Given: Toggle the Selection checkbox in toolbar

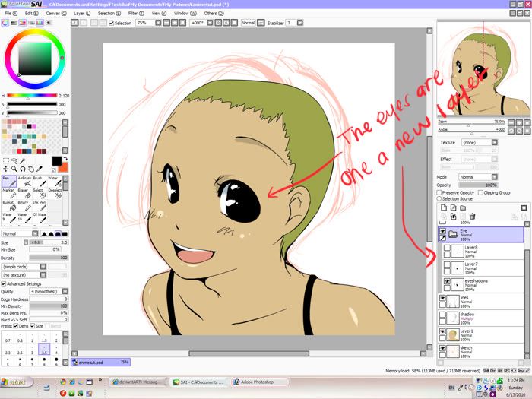Looking at the screenshot, I should tap(111, 23).
